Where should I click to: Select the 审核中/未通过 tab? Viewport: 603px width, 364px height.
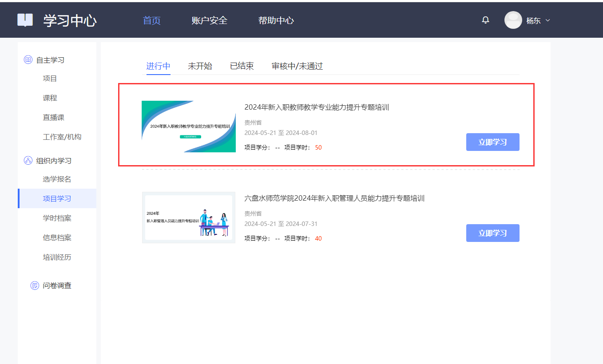click(297, 66)
